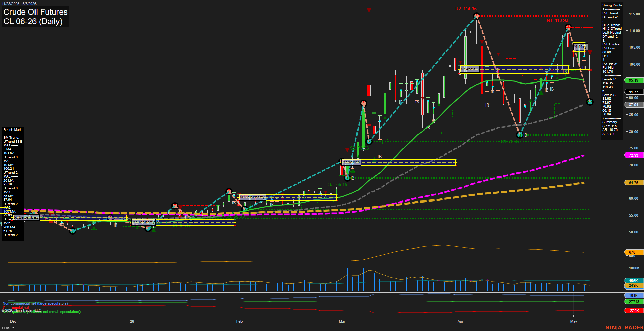
Task: Click the Apr label on time axis
Action: 460,321
